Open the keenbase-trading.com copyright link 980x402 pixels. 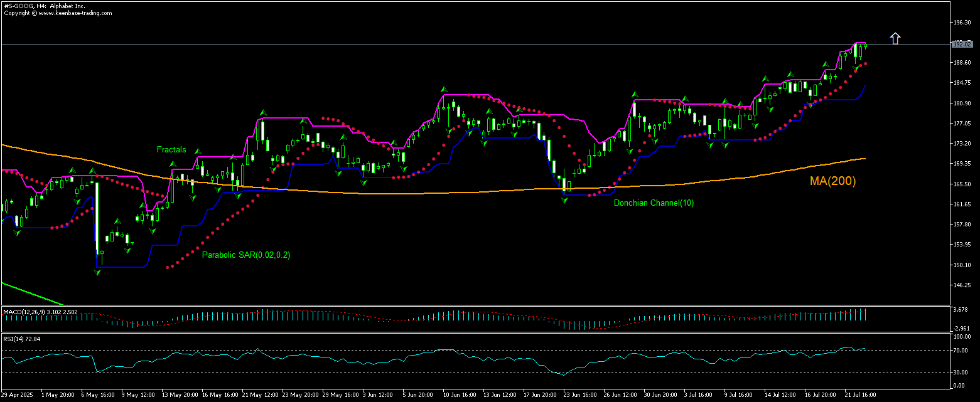coord(57,13)
